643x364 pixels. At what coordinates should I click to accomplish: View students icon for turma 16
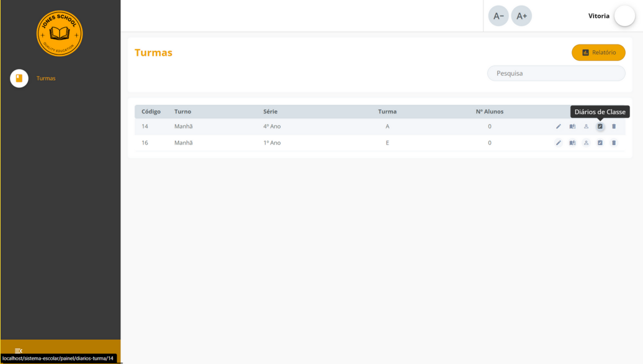pos(586,142)
